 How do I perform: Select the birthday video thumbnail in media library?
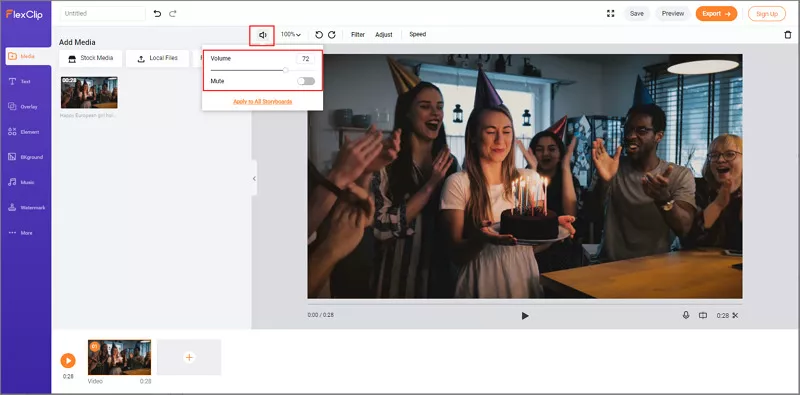click(x=89, y=92)
